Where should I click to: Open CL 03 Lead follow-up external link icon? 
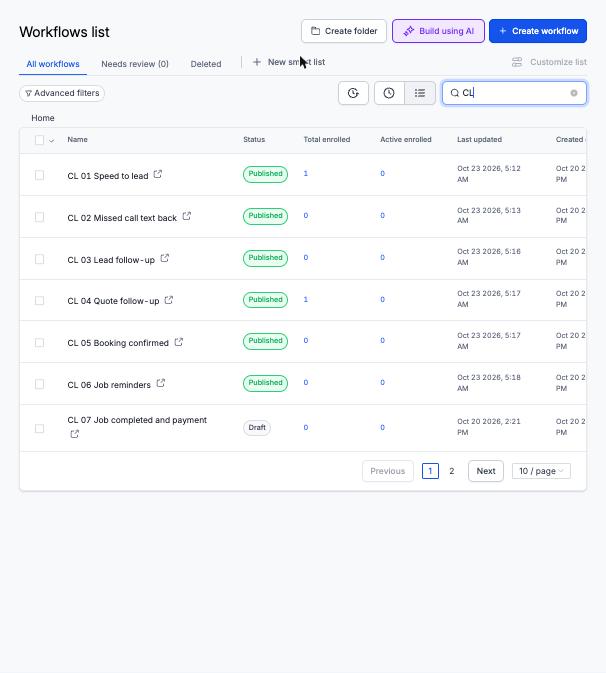pyautogui.click(x=164, y=258)
